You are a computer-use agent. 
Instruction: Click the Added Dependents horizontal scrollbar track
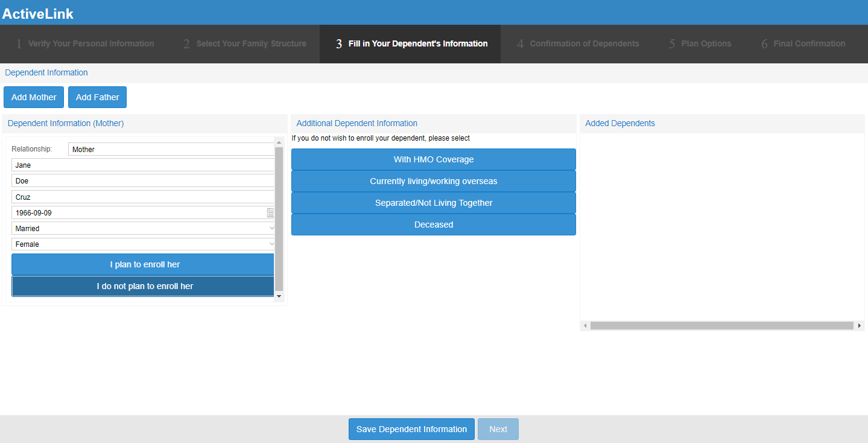(x=721, y=326)
